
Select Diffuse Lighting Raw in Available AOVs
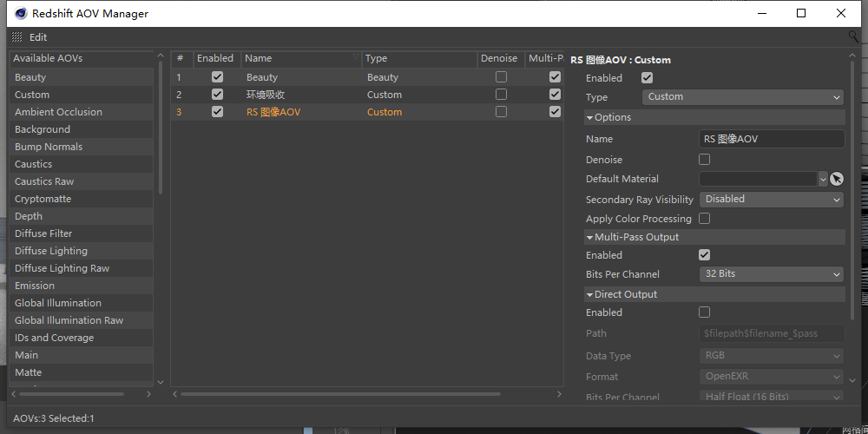(x=82, y=268)
